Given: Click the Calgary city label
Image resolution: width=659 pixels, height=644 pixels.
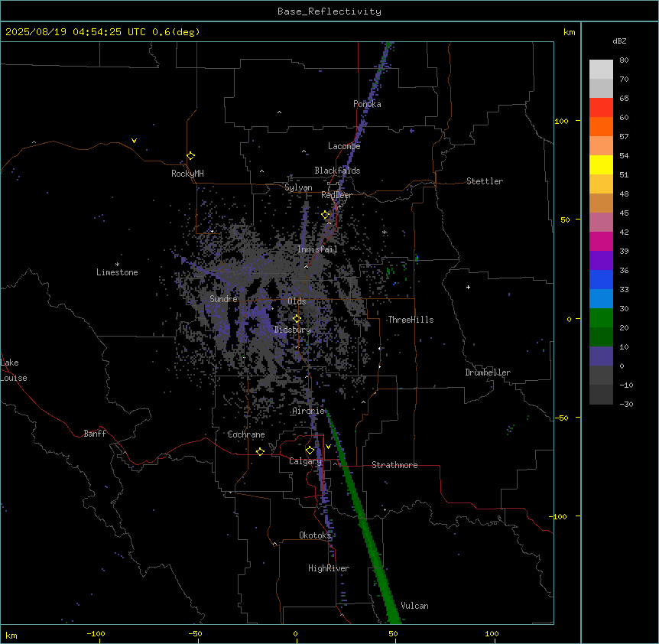Looking at the screenshot, I should 306,461.
